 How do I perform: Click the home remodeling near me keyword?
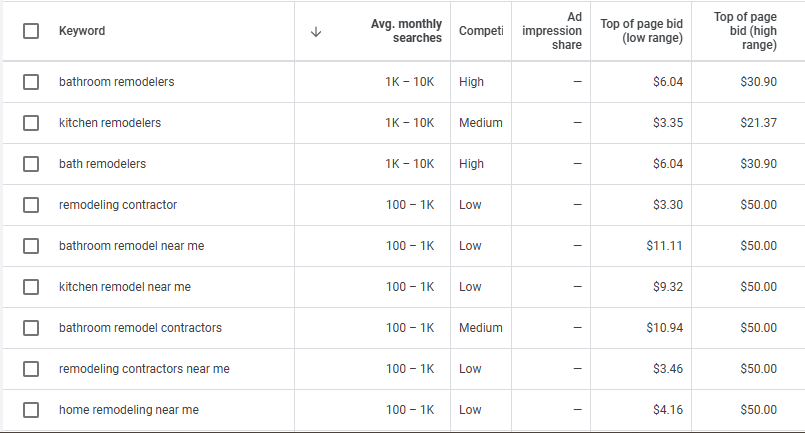click(x=129, y=410)
